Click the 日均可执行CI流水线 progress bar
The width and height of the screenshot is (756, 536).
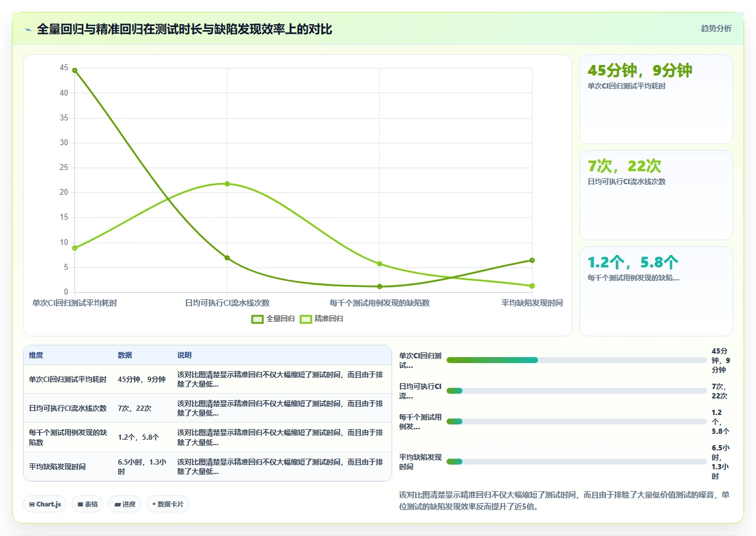[576, 391]
